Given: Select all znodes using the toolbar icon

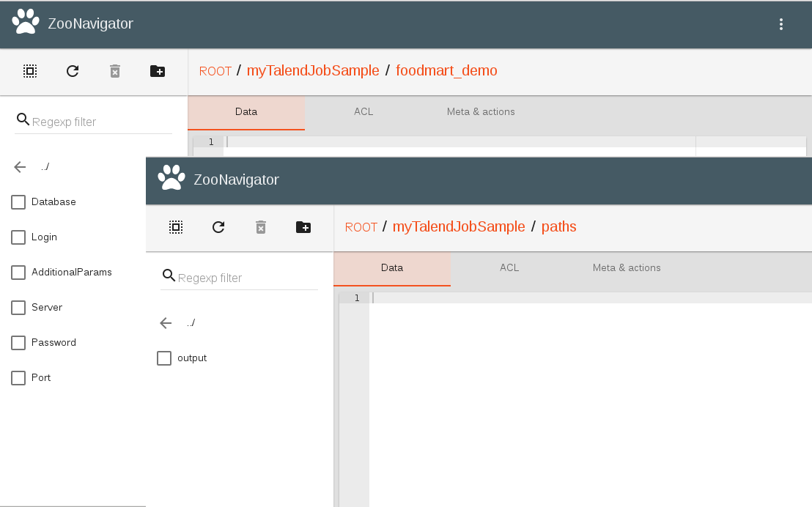Looking at the screenshot, I should click(x=29, y=71).
